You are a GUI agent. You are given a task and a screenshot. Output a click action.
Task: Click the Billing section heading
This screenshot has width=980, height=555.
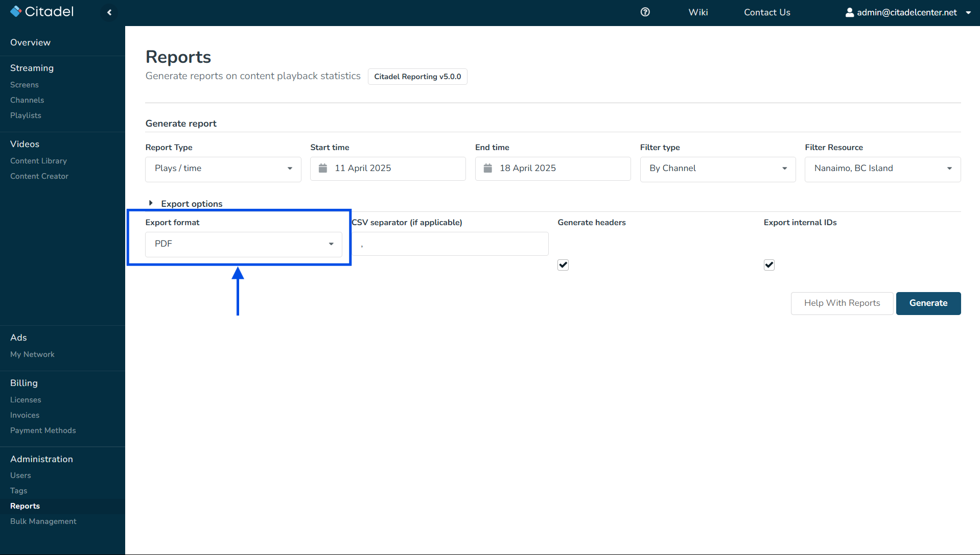[24, 383]
